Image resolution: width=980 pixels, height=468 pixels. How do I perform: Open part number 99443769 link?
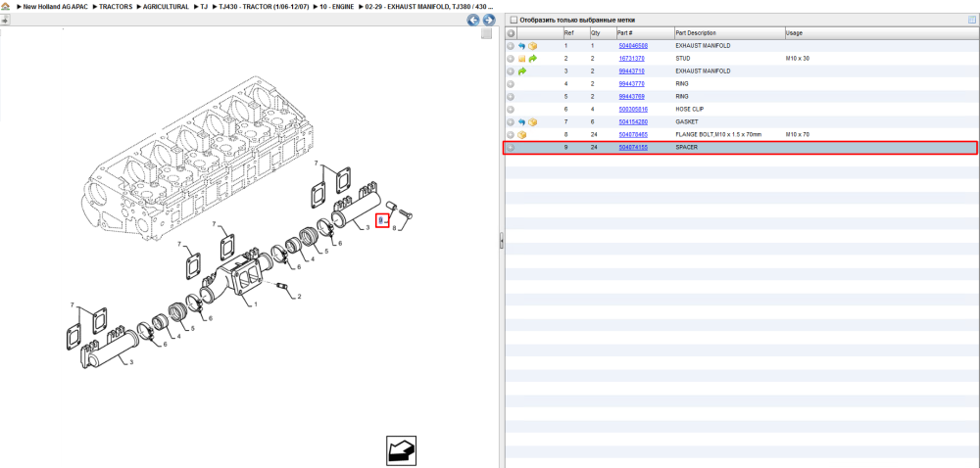[631, 97]
